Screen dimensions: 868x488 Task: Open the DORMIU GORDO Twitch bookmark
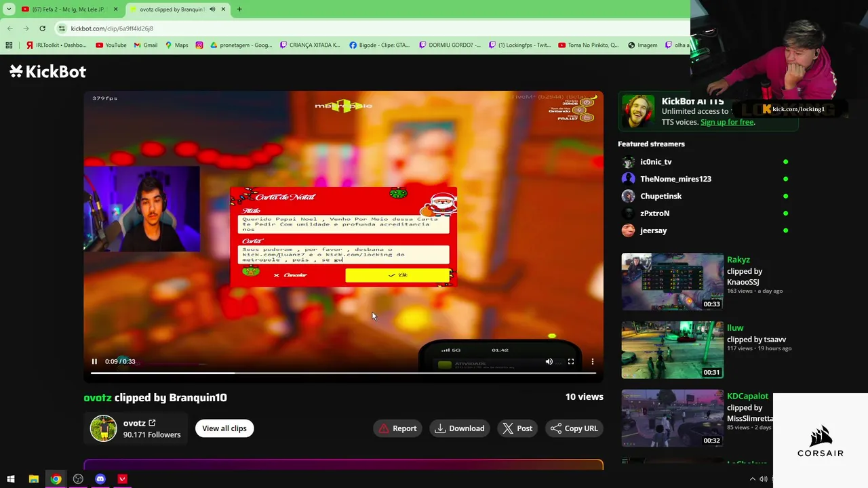pyautogui.click(x=450, y=45)
